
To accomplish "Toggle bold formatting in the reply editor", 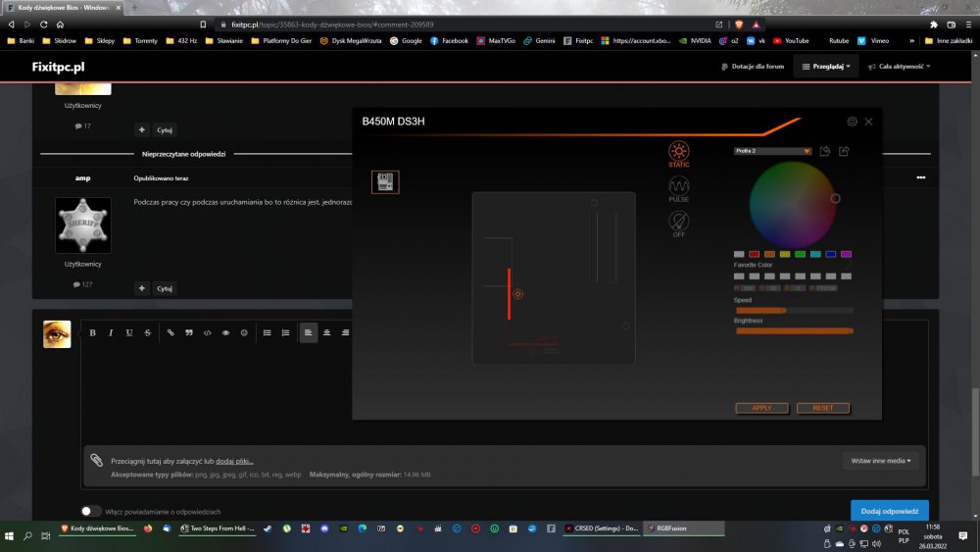I will point(93,332).
